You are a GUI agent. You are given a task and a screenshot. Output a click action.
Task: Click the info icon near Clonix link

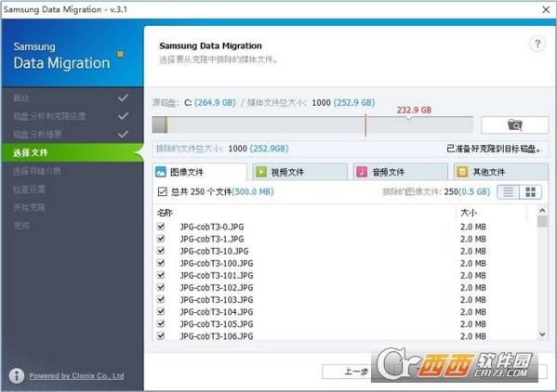coord(17,375)
